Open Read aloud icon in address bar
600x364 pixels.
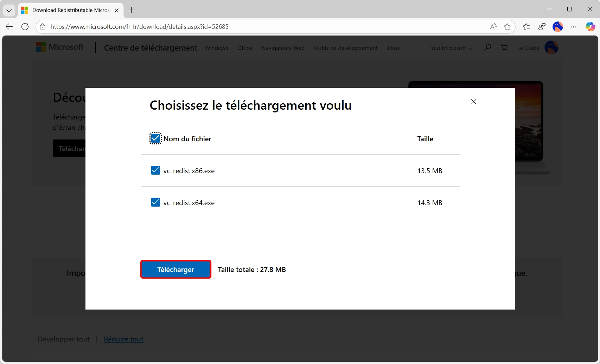493,27
